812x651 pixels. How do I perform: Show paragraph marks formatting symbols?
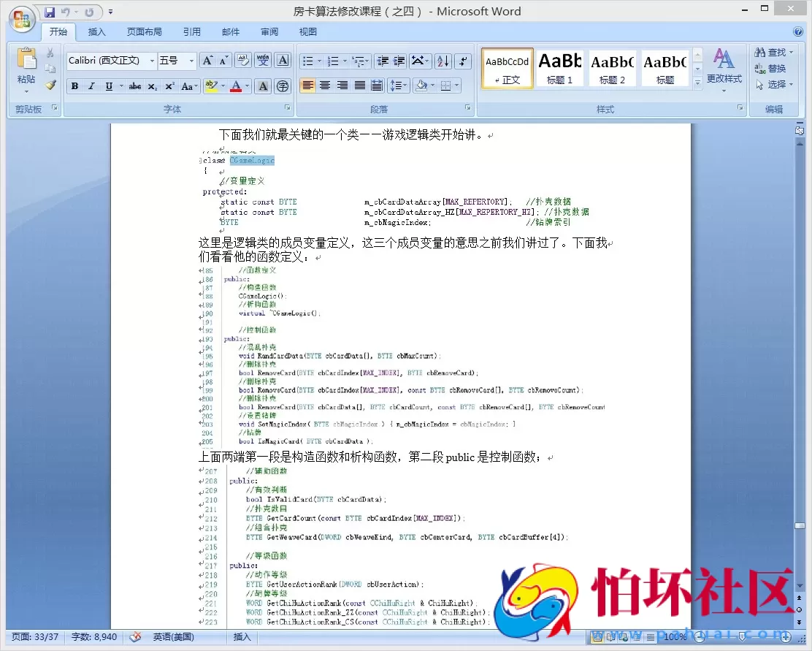point(463,61)
